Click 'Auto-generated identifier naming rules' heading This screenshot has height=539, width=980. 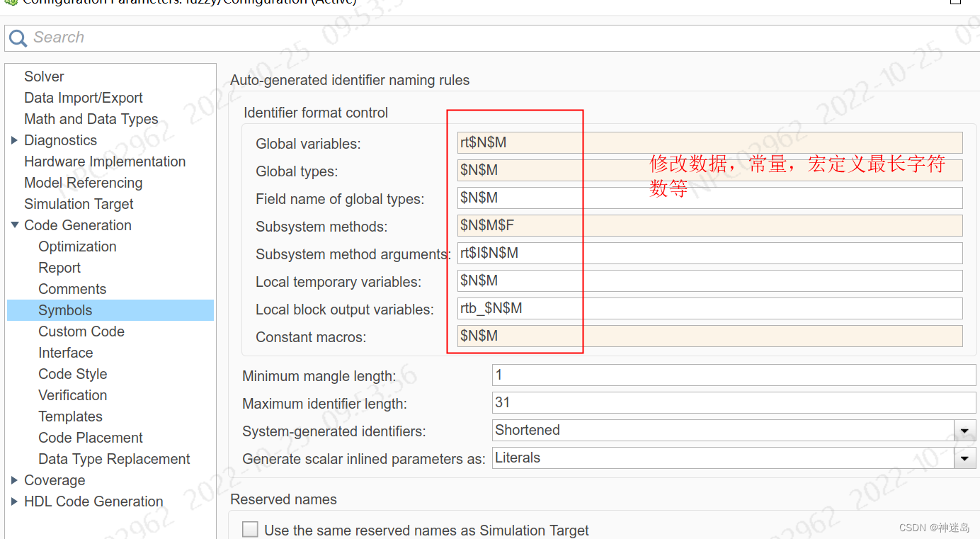click(350, 80)
